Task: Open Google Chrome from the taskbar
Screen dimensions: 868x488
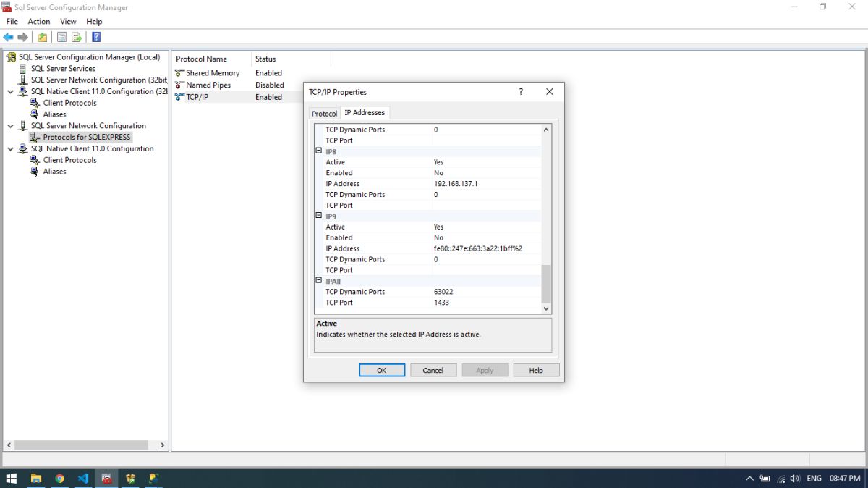Action: (59, 479)
